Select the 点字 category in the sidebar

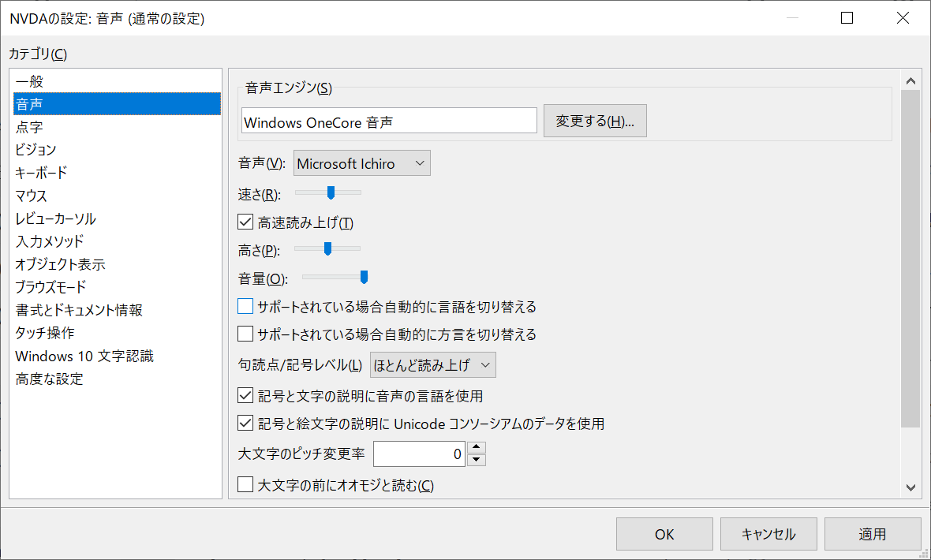click(x=32, y=126)
